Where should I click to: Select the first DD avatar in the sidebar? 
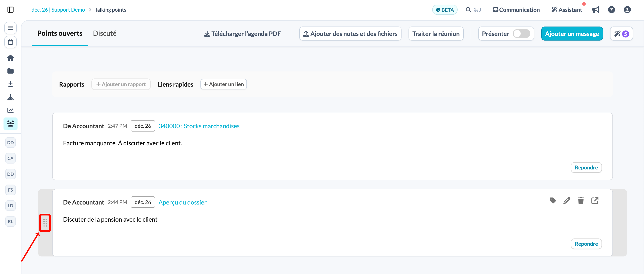[x=11, y=143]
